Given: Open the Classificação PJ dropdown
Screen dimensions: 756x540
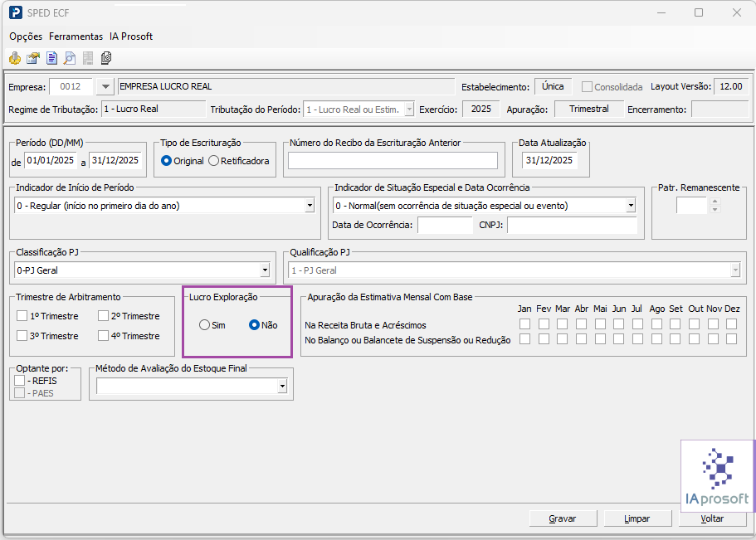Looking at the screenshot, I should (x=265, y=270).
